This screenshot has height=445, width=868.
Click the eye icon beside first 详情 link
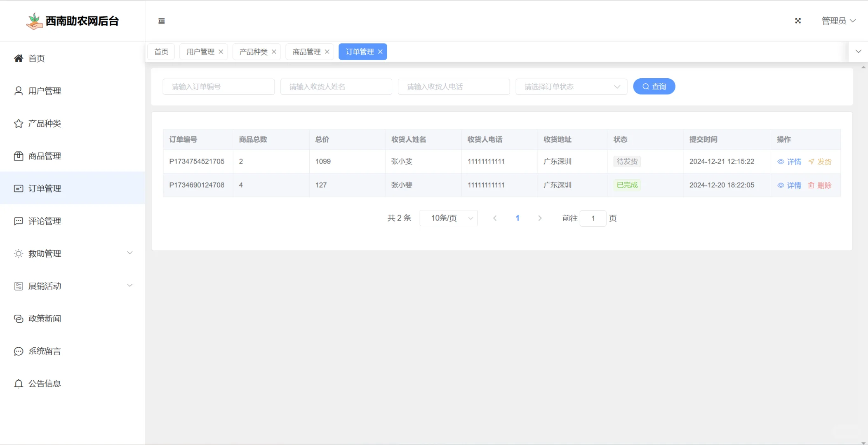pyautogui.click(x=781, y=162)
